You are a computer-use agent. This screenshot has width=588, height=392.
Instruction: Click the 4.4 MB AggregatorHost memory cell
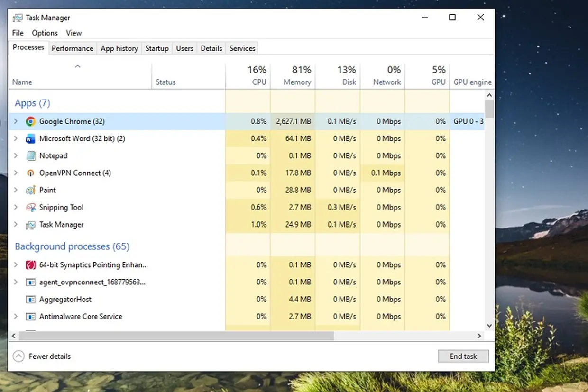pyautogui.click(x=293, y=300)
